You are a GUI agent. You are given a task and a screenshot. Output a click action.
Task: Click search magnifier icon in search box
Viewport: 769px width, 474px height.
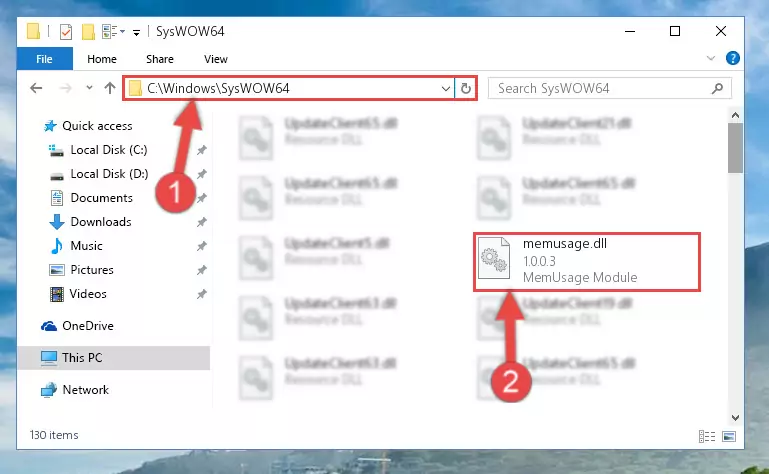click(718, 88)
